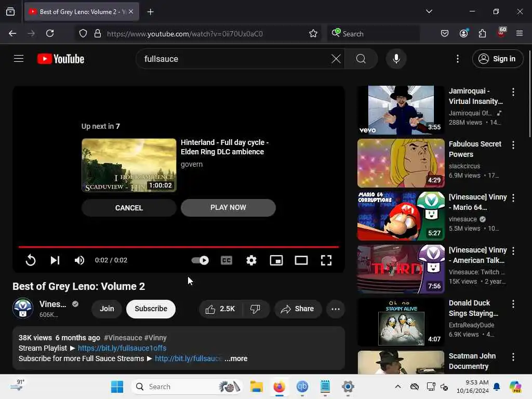Mute the video volume speaker icon
This screenshot has height=399, width=532.
click(79, 260)
